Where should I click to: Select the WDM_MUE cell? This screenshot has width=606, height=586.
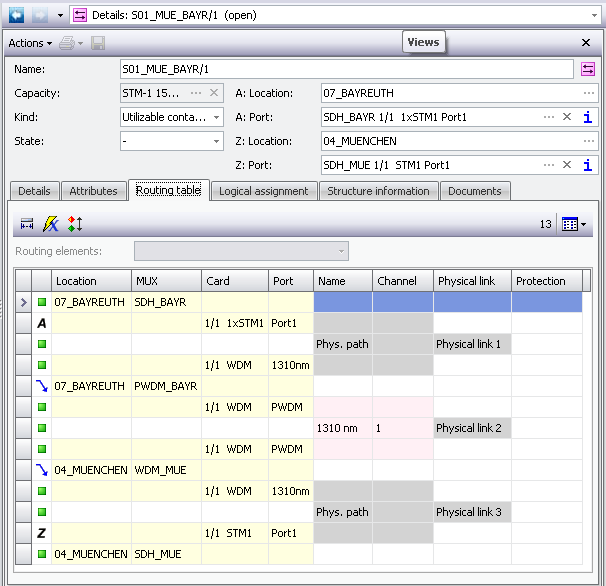(x=166, y=470)
